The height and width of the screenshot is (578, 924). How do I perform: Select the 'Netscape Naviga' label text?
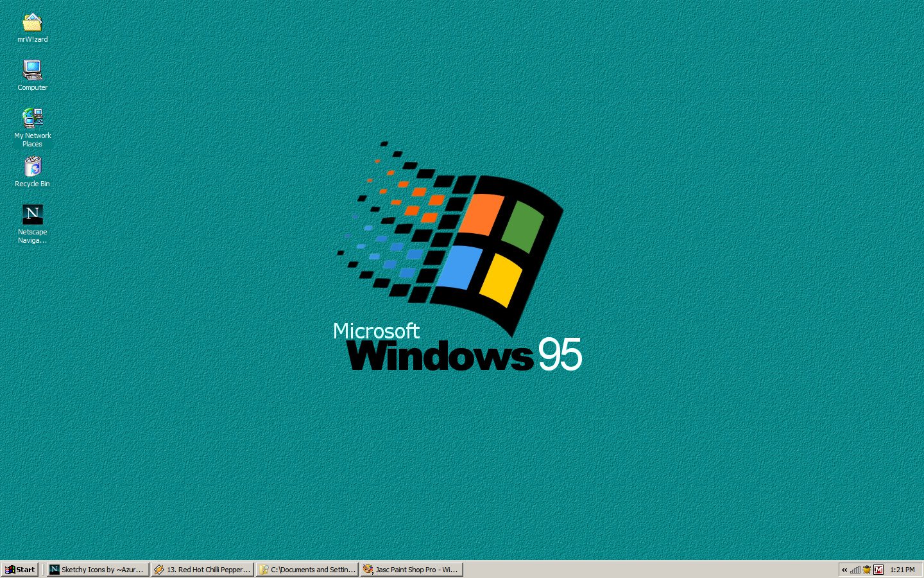click(x=32, y=236)
